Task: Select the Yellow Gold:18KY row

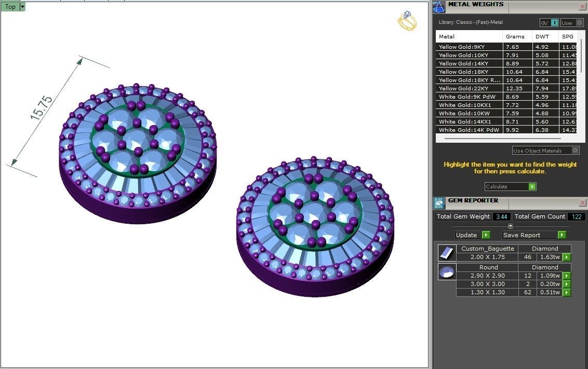Action: click(x=506, y=72)
